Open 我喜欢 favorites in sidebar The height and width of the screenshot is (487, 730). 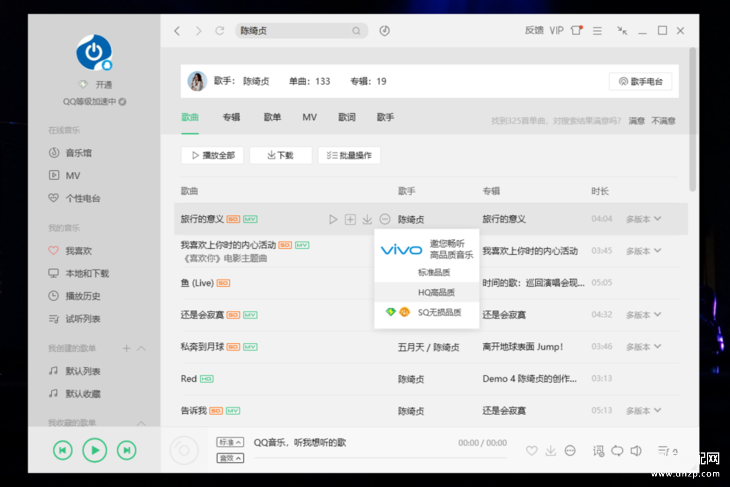point(71,251)
